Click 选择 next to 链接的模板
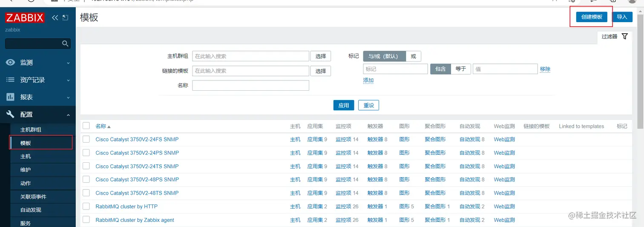 coord(320,71)
